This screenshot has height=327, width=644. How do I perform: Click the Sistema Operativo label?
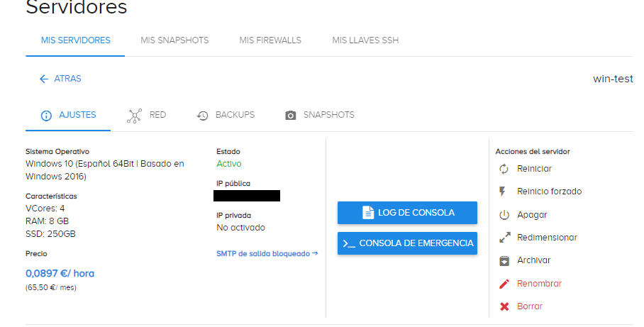[57, 152]
